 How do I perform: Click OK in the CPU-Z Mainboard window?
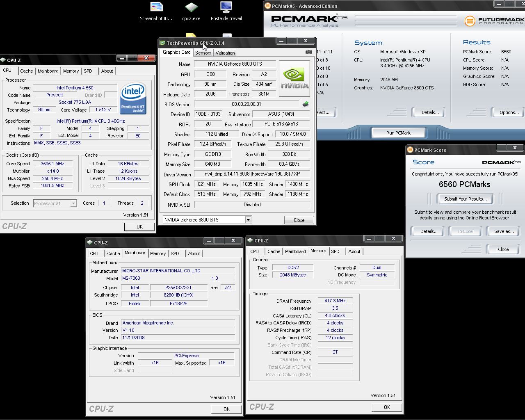click(227, 409)
